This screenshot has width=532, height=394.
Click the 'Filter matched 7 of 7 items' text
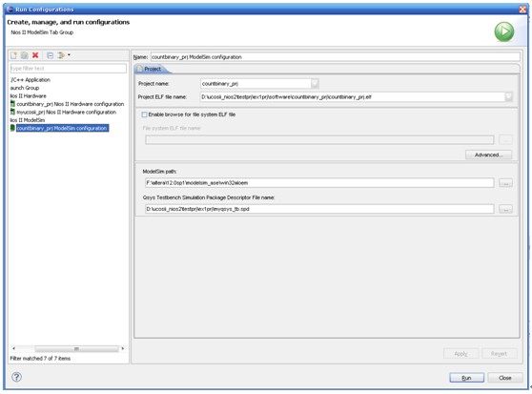[40, 359]
